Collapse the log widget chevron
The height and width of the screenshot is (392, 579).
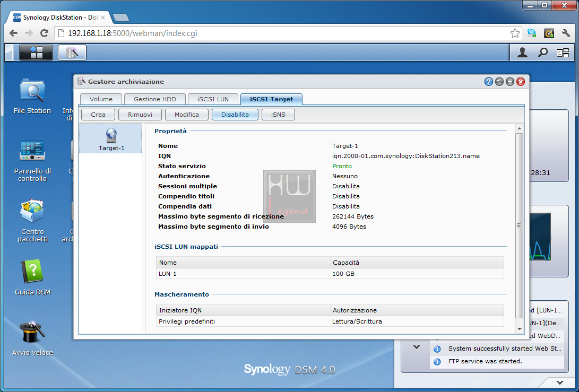[x=417, y=347]
